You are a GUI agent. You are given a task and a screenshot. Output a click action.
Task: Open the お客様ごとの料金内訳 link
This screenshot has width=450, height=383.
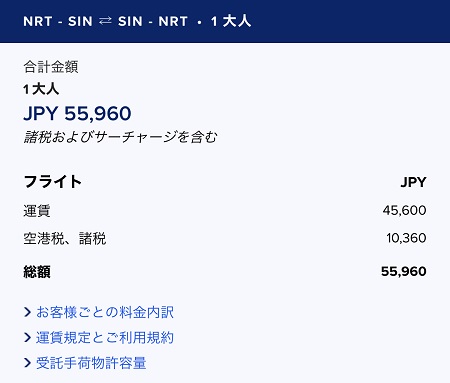click(105, 312)
